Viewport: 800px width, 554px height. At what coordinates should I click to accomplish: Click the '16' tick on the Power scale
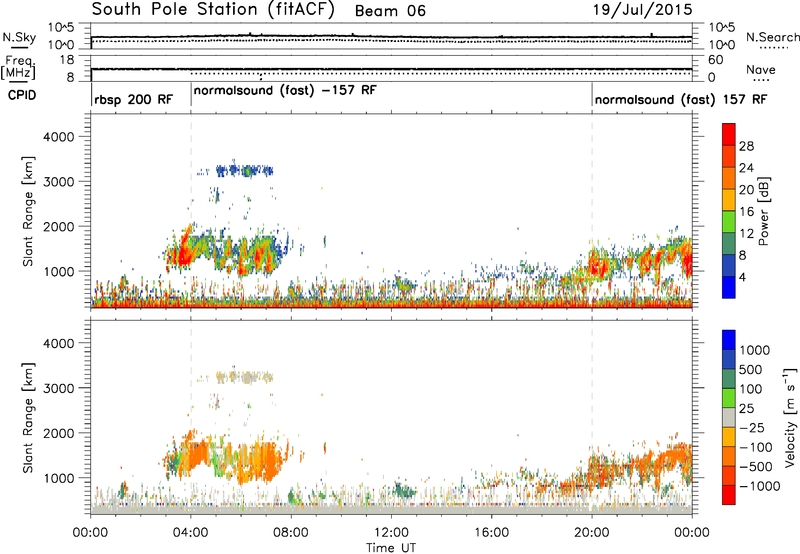[x=746, y=212]
